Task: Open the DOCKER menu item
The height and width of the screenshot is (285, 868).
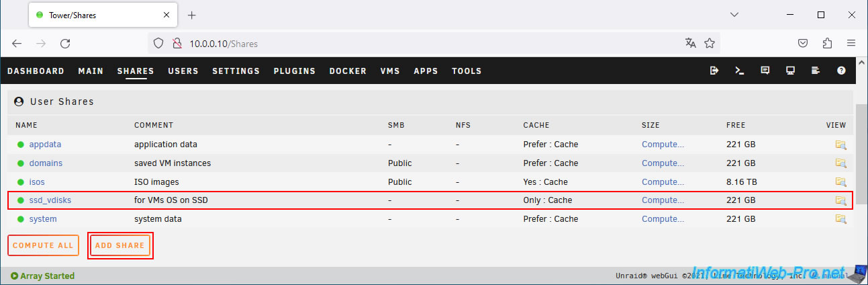Action: 348,71
